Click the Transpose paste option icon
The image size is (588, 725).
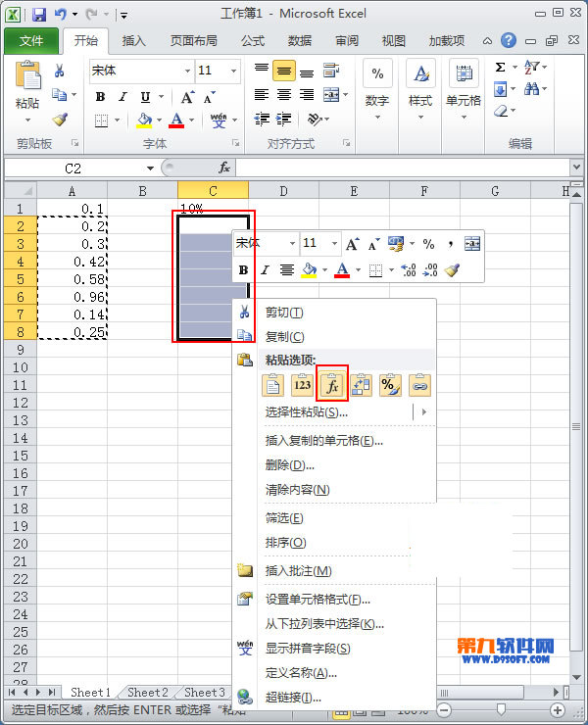tap(362, 384)
